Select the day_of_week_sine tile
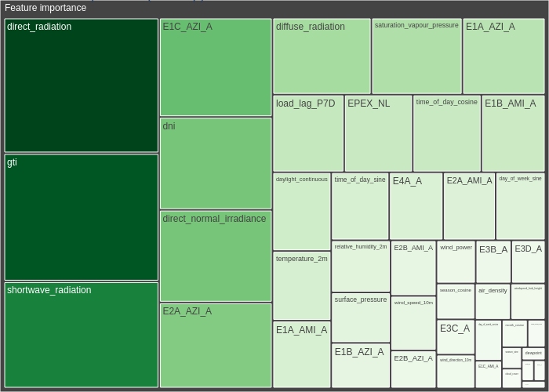549x392 pixels. coord(520,206)
